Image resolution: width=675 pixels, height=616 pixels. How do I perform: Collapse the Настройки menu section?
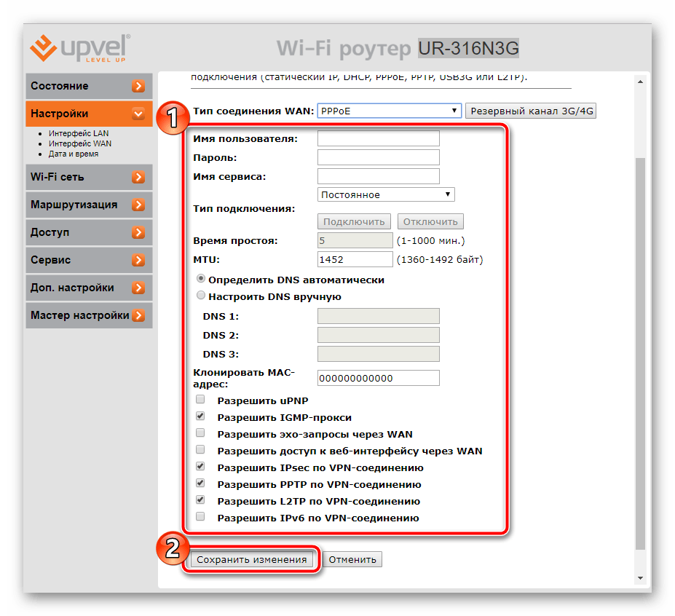(89, 114)
